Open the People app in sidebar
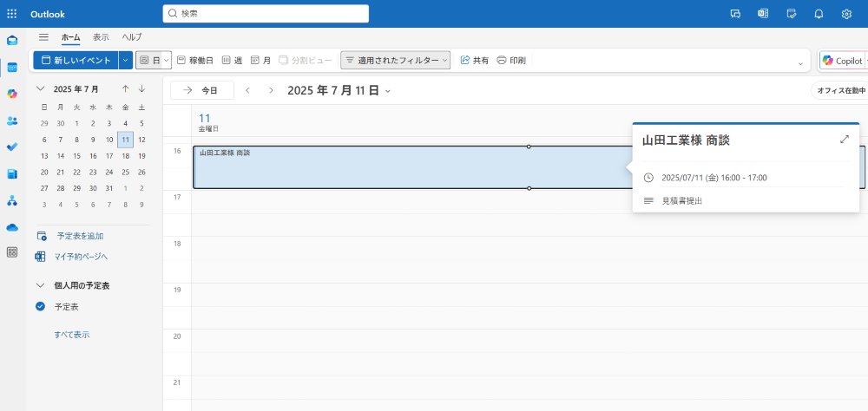Viewport: 868px width, 411px height. point(12,121)
